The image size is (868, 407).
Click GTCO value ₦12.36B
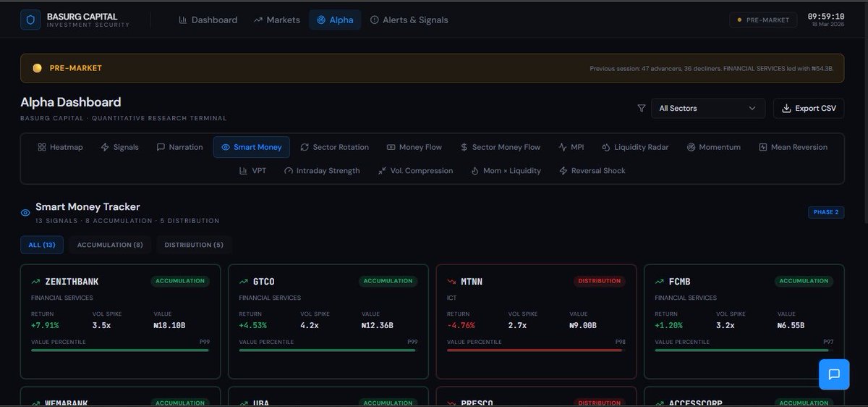tap(378, 325)
